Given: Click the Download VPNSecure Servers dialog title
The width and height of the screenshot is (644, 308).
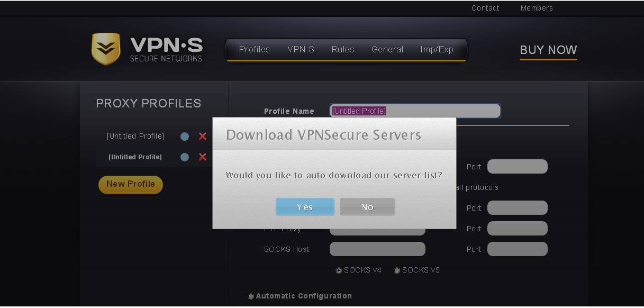Looking at the screenshot, I should tap(324, 135).
